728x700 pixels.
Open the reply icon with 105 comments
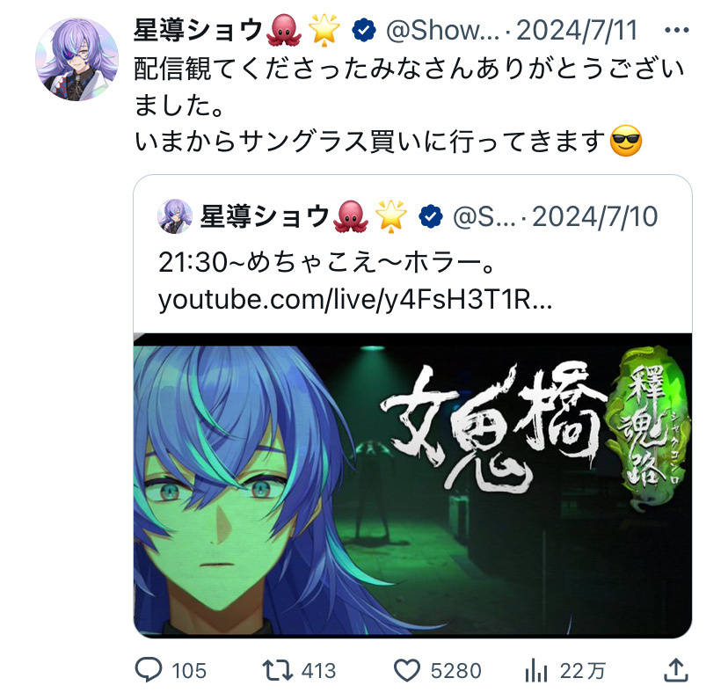[x=149, y=670]
